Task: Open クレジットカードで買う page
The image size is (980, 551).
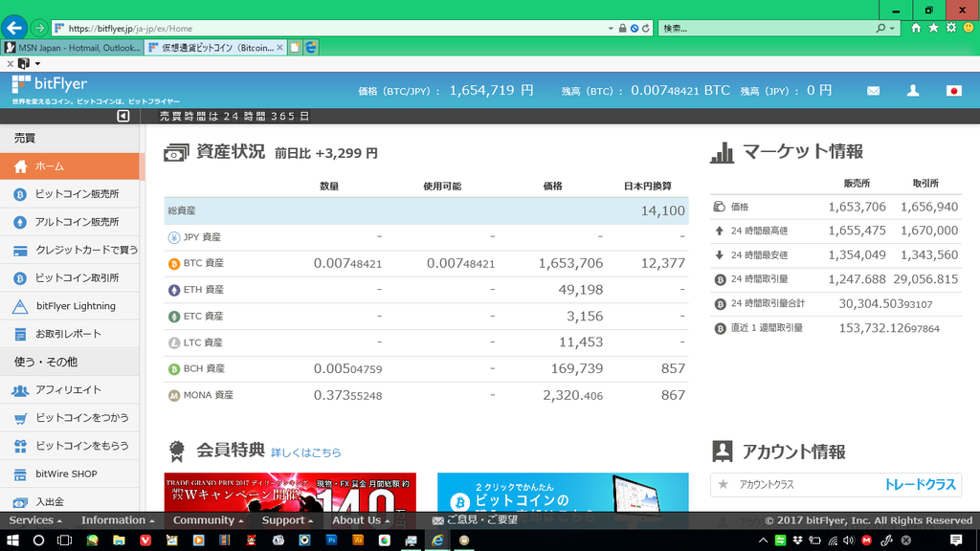Action: tap(86, 251)
